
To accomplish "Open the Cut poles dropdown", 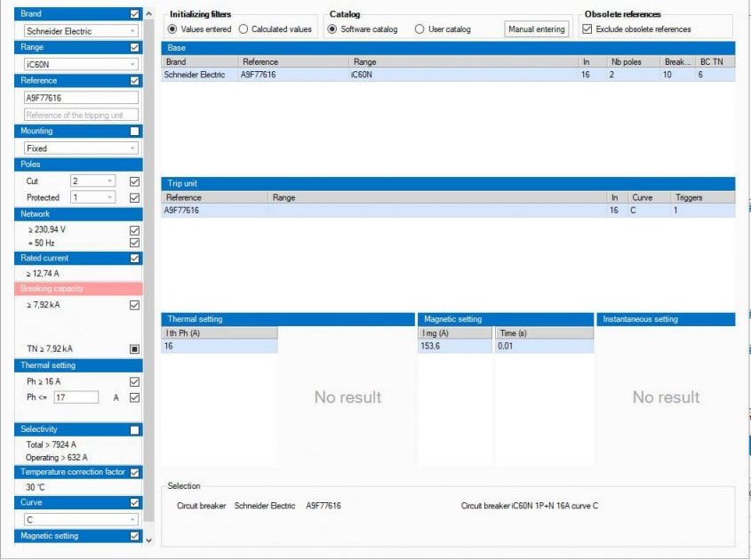I will pos(93,181).
